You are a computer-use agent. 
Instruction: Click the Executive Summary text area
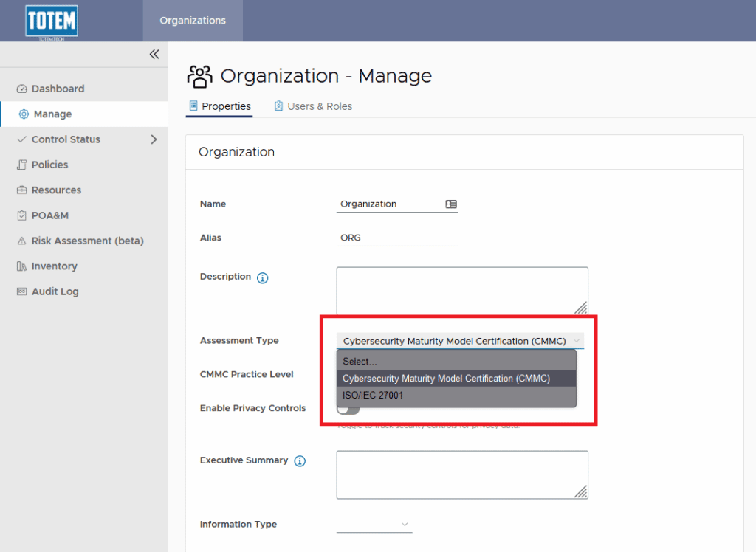pos(462,475)
